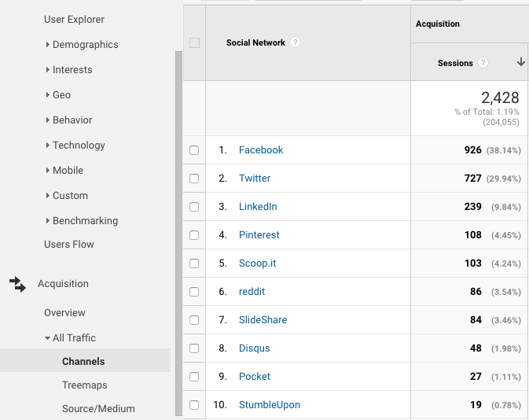Open the Pocket social network link
This screenshot has width=529, height=420.
pyautogui.click(x=255, y=377)
